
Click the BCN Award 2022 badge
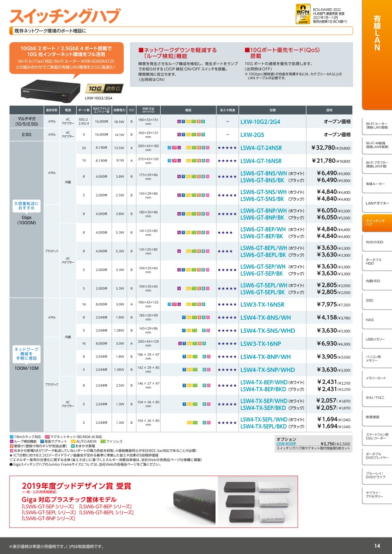pyautogui.click(x=303, y=14)
